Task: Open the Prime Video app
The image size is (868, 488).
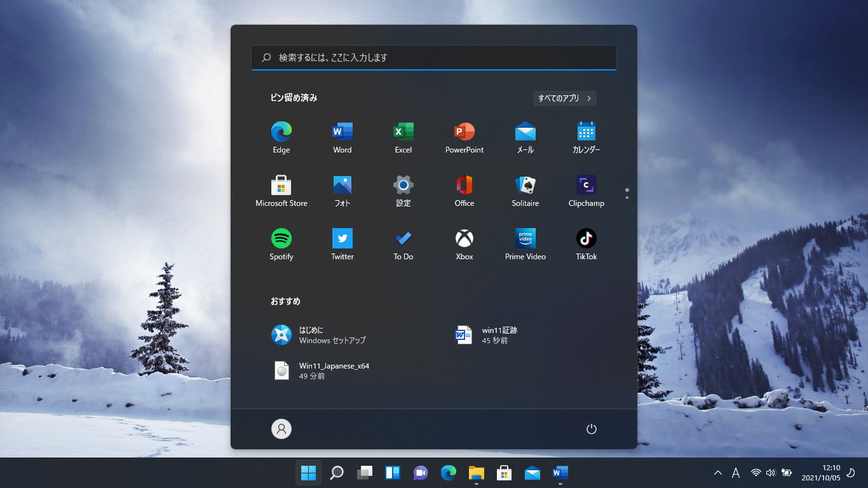Action: point(526,245)
